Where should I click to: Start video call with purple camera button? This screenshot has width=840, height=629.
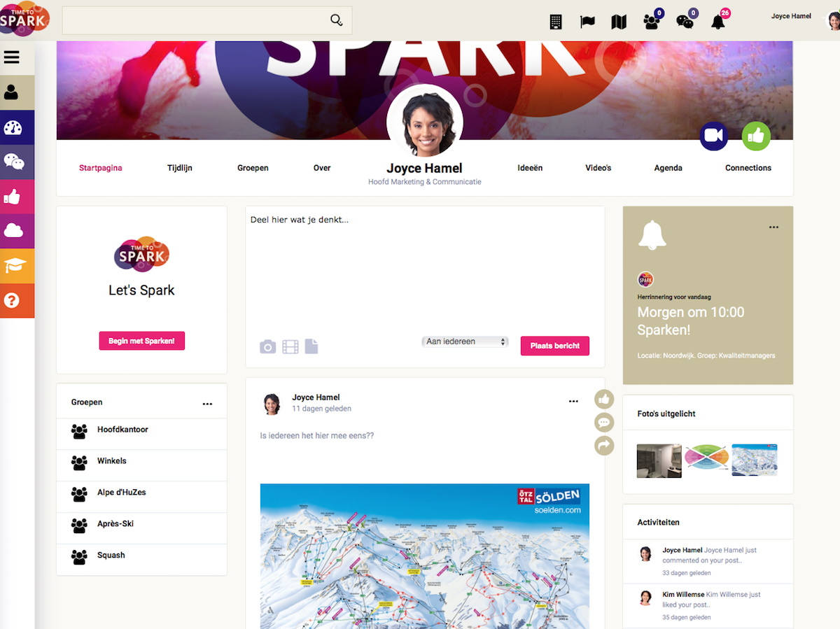[x=714, y=136]
